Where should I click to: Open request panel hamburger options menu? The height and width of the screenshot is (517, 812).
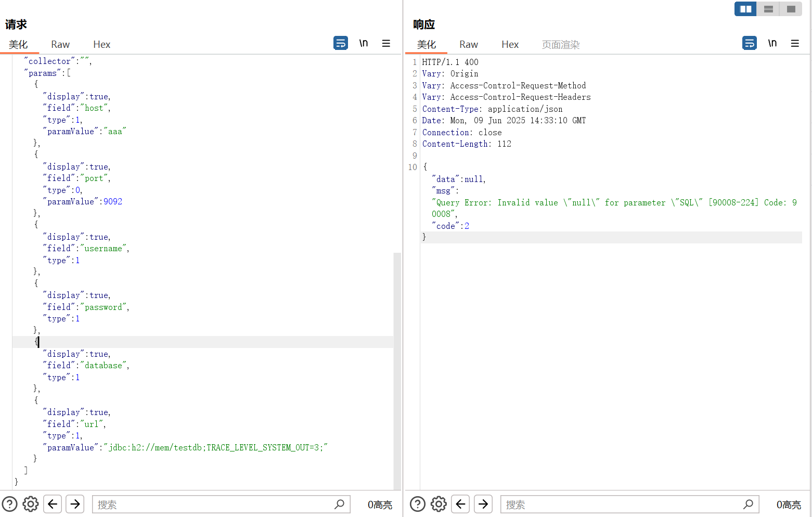386,43
